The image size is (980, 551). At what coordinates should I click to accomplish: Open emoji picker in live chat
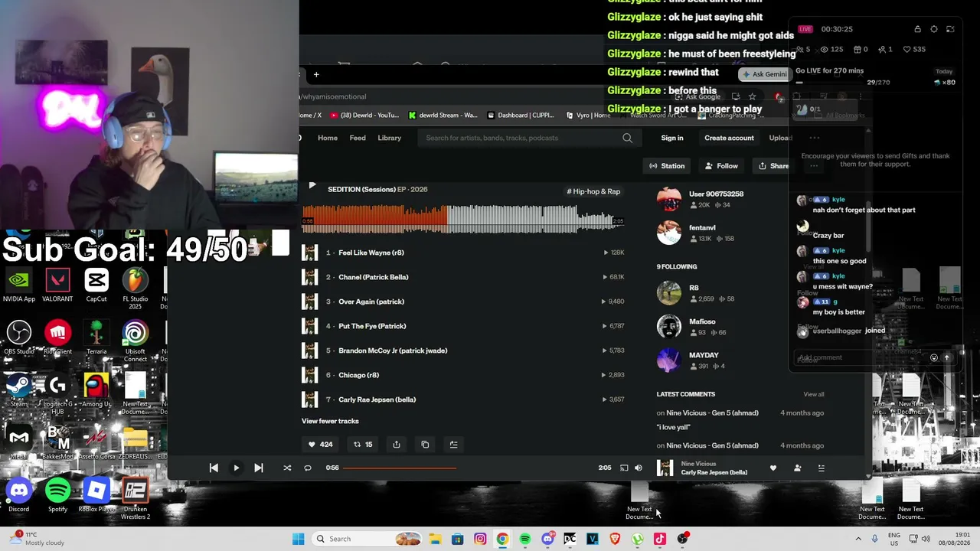coord(933,357)
